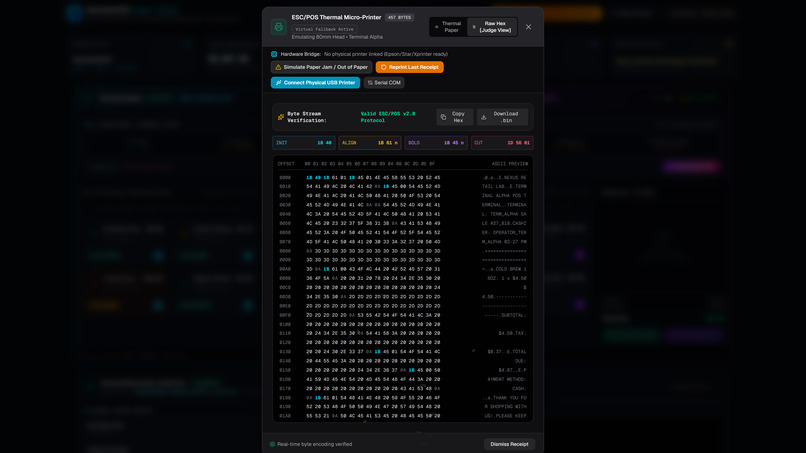Select hex row at offset 0070
The image size is (806, 453).
pos(402,242)
